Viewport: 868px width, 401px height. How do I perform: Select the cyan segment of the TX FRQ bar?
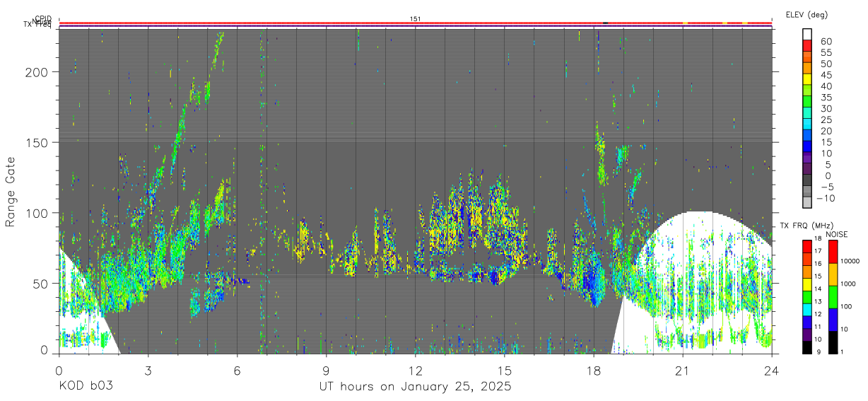(x=807, y=309)
